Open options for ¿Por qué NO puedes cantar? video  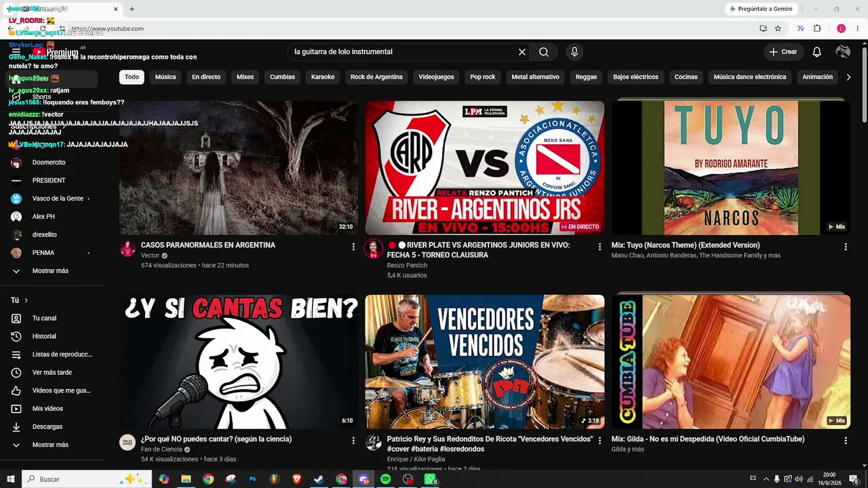pos(353,441)
